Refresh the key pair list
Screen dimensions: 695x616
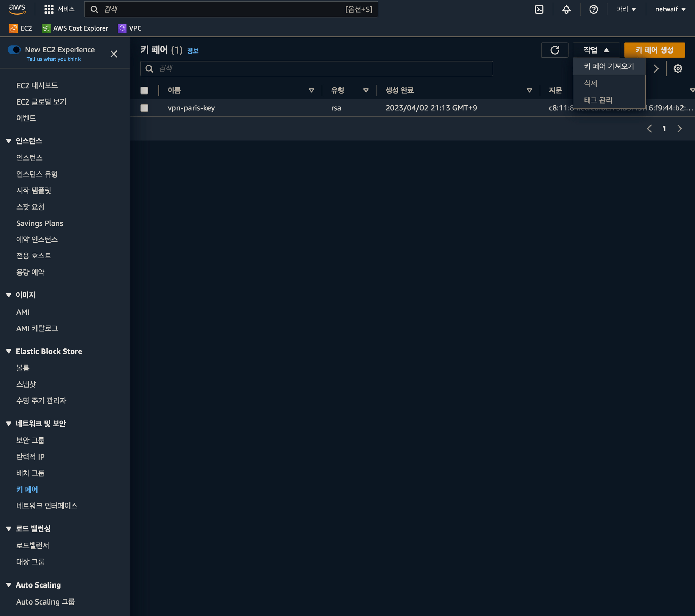coord(555,50)
